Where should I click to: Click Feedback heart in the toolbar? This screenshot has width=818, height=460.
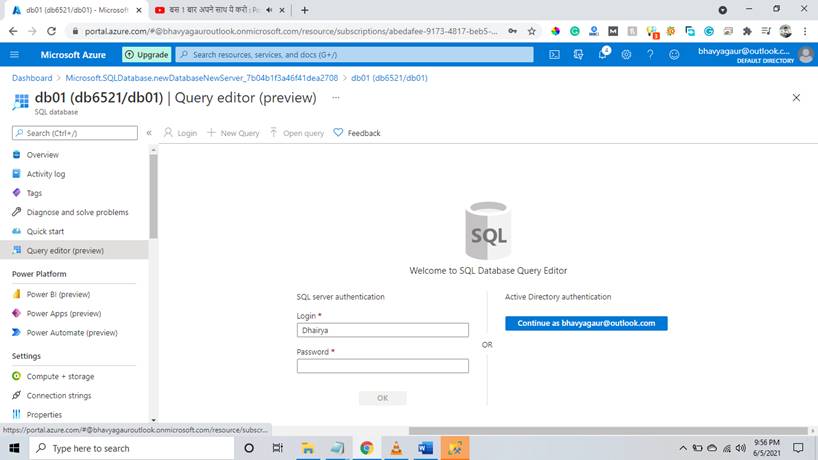coord(357,133)
